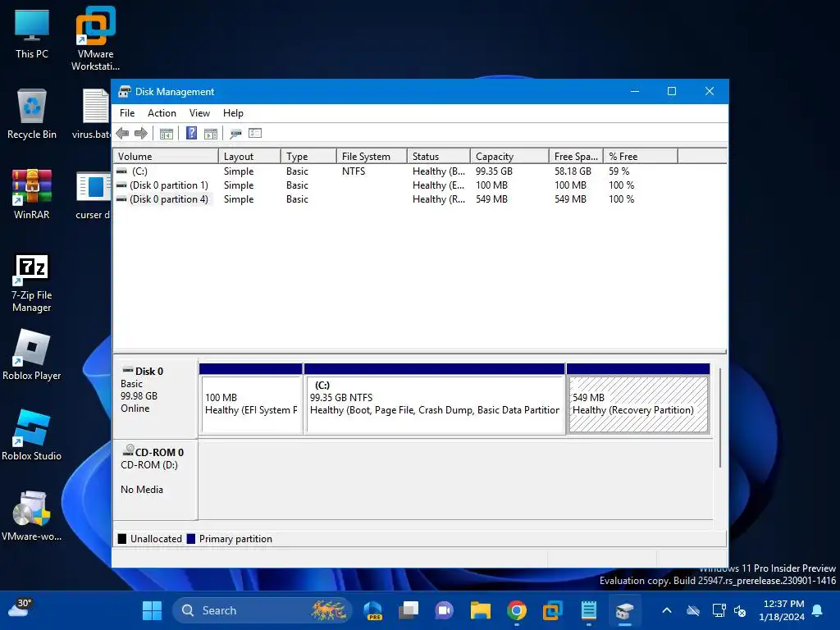
Task: Open the File menu
Action: (127, 113)
